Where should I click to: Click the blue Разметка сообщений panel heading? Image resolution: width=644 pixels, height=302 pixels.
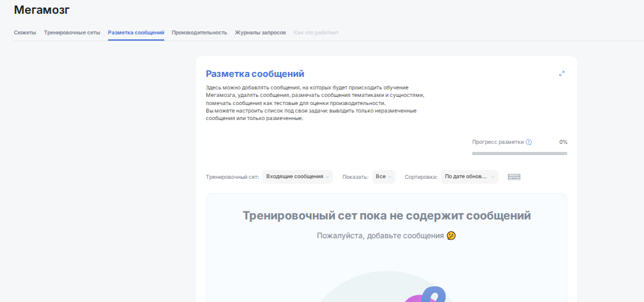pyautogui.click(x=255, y=74)
